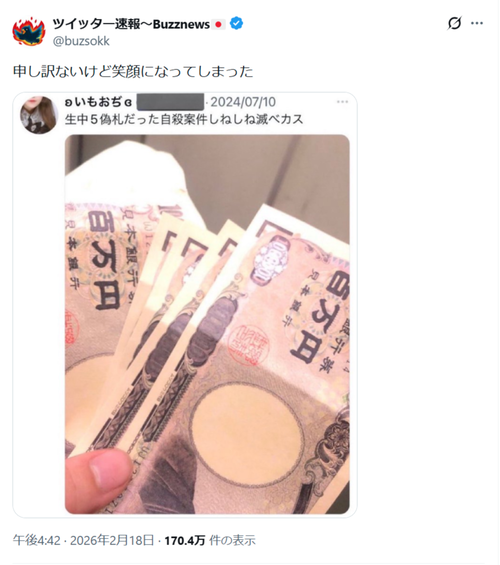The image size is (500, 565).
Task: Click the timestamp 午後4:42 · 2026年2月18日
Action: [84, 540]
